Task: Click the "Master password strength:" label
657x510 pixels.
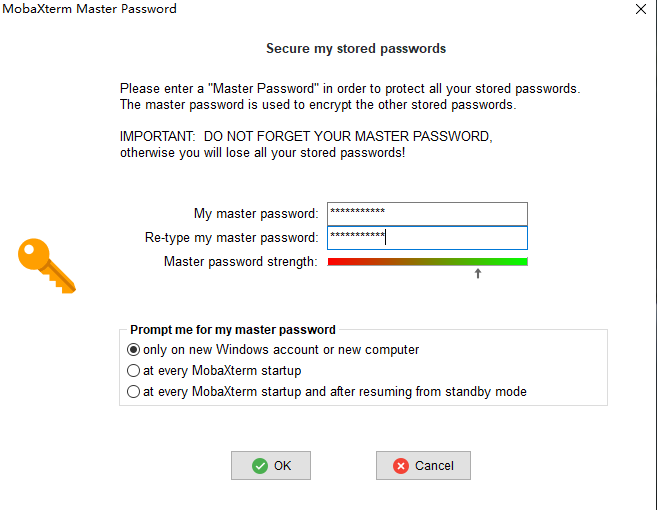Action: coord(240,262)
